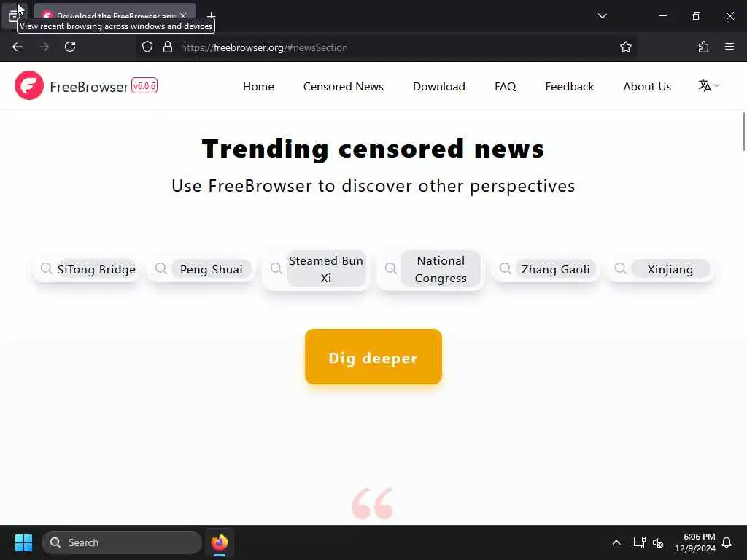Bookmark this page with star icon
The image size is (747, 560).
pyautogui.click(x=625, y=47)
